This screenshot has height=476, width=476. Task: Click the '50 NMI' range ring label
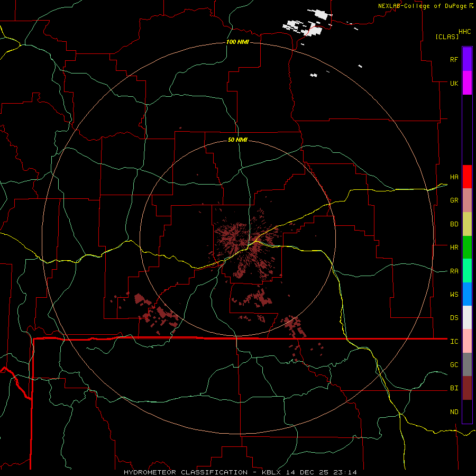pyautogui.click(x=237, y=140)
